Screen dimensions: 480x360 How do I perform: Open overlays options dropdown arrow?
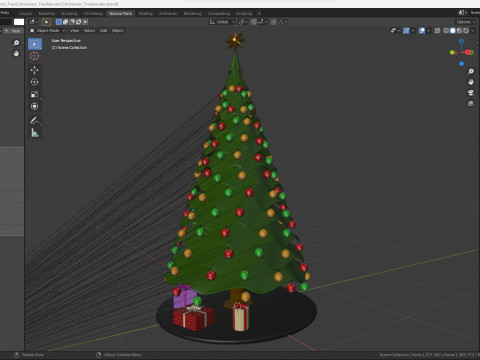tap(428, 31)
